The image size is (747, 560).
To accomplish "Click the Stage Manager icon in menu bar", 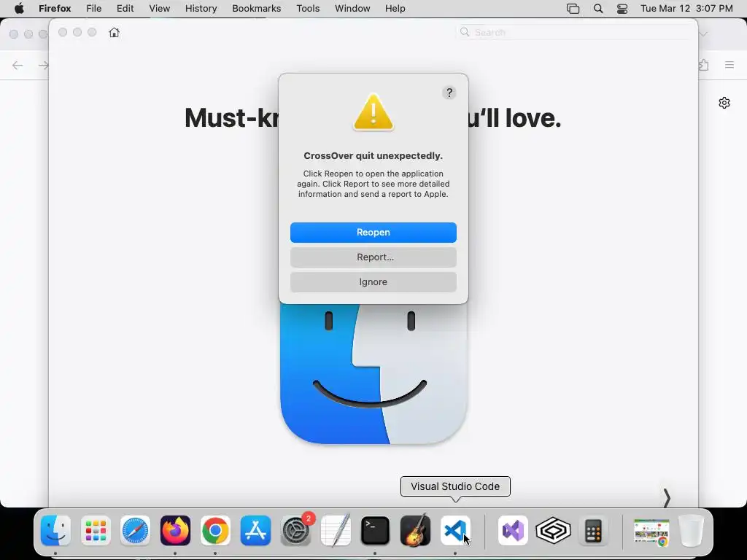I will click(x=573, y=9).
